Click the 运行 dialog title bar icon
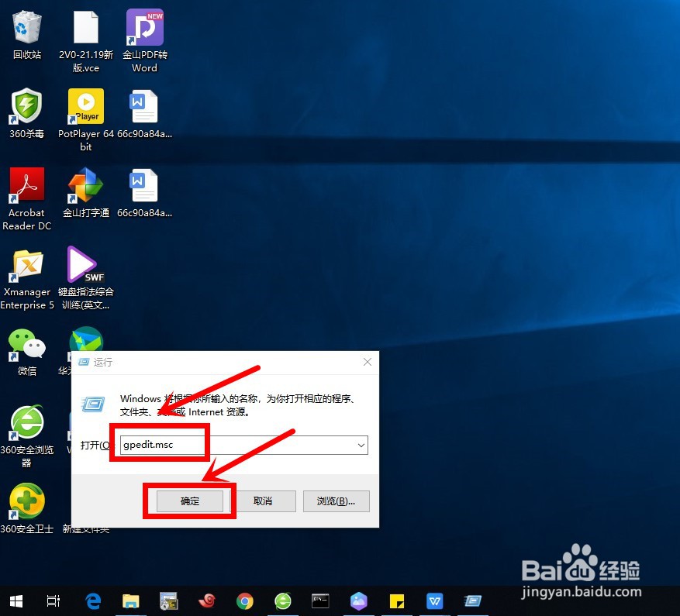Screen dimensions: 680x616 pyautogui.click(x=83, y=362)
